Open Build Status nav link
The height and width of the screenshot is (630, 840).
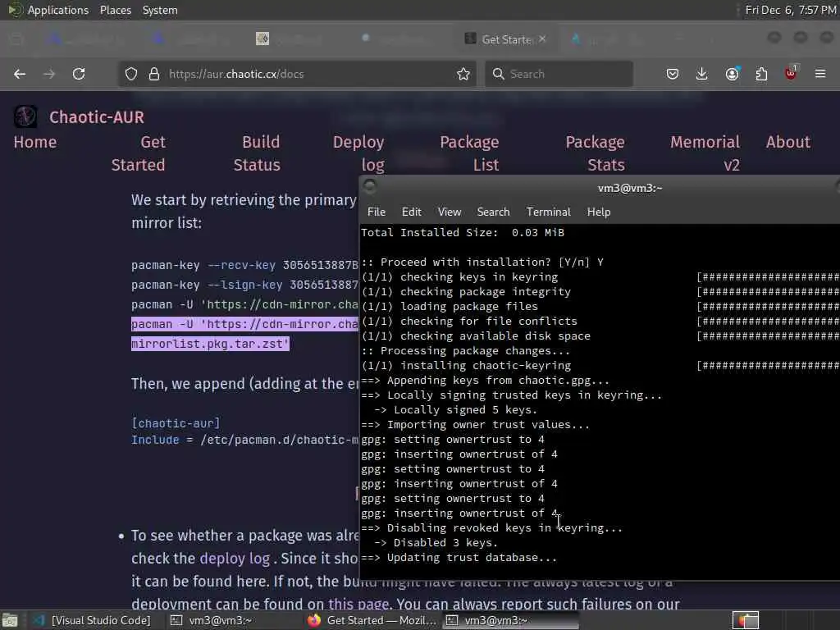pyautogui.click(x=257, y=153)
